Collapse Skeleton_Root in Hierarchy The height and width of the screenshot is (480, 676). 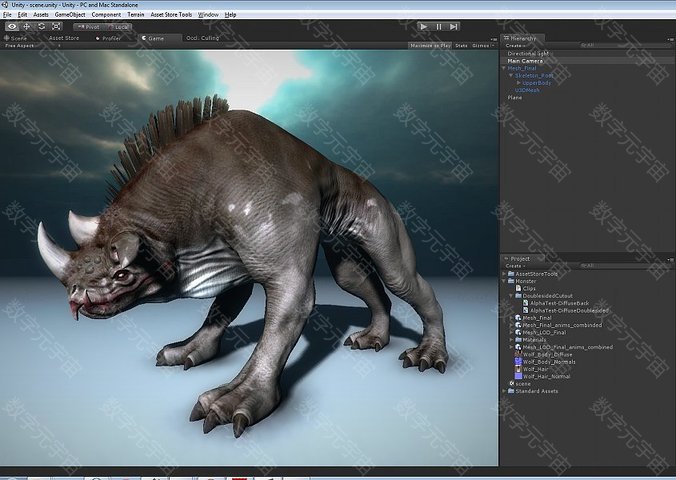click(511, 75)
